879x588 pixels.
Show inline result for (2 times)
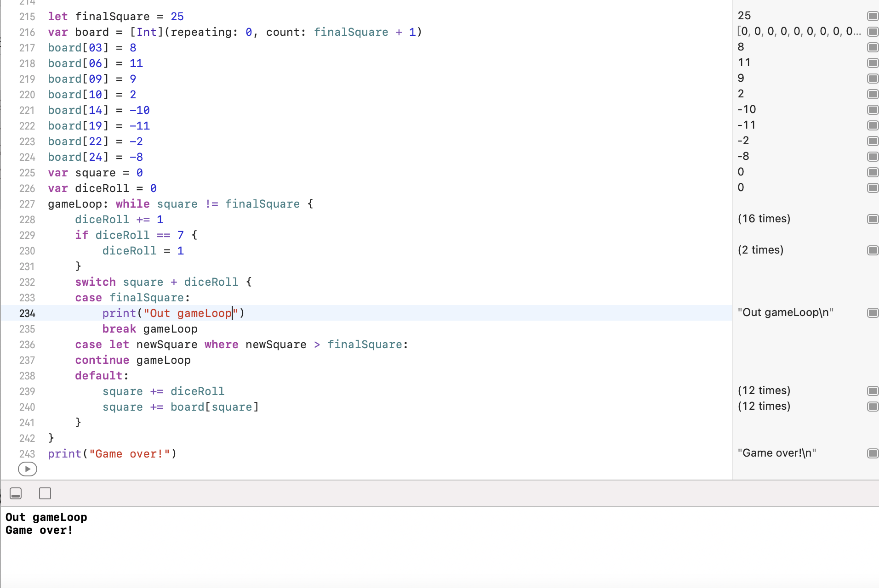coord(873,250)
